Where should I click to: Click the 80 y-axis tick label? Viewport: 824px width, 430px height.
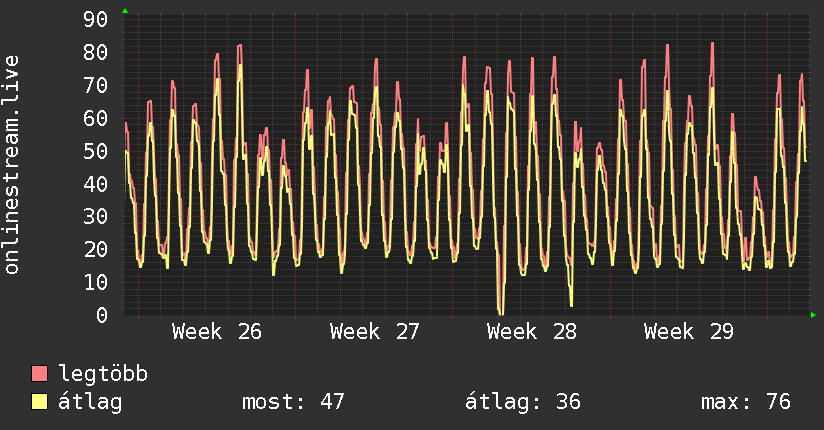click(96, 52)
